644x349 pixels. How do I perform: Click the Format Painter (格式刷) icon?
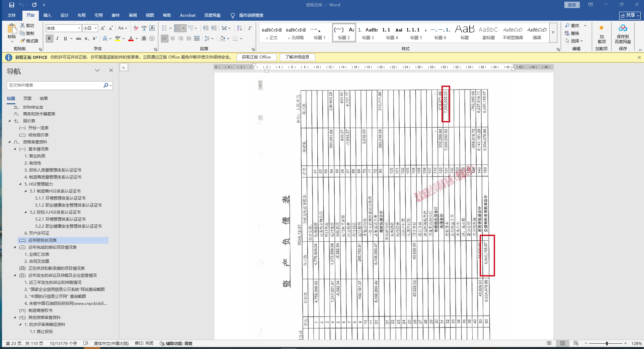pyautogui.click(x=22, y=41)
